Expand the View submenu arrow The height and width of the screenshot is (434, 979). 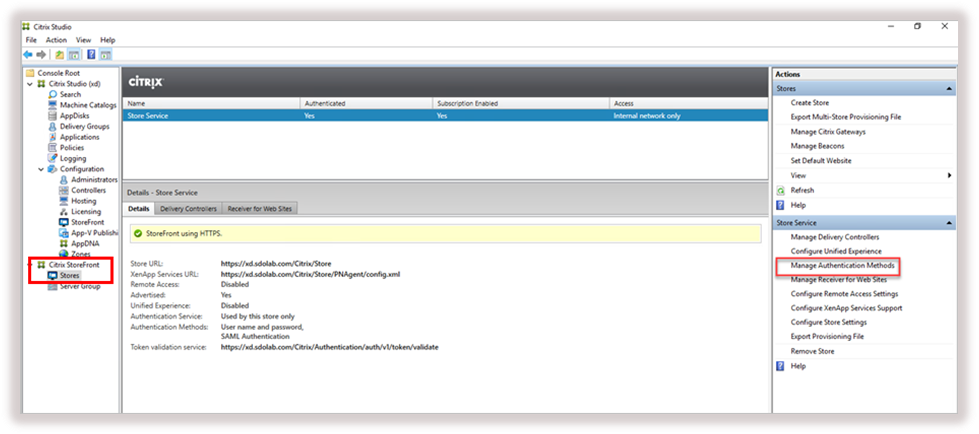(949, 175)
